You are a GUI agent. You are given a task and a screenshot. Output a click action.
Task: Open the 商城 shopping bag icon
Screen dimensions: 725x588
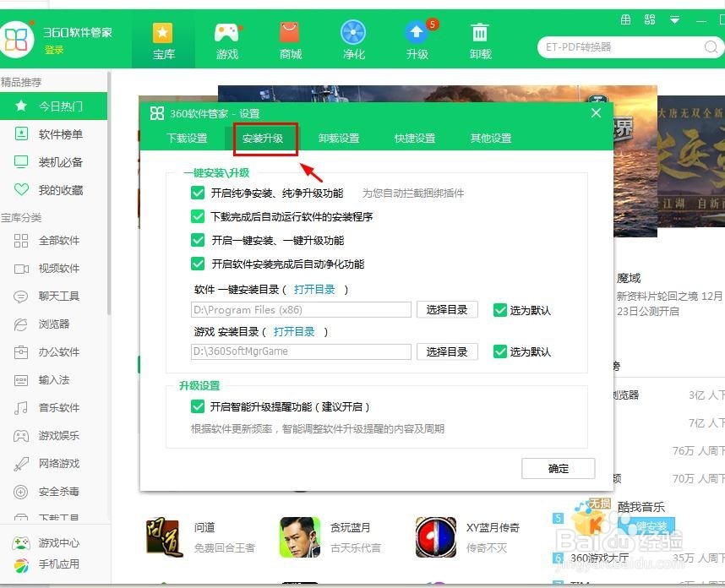tap(291, 33)
